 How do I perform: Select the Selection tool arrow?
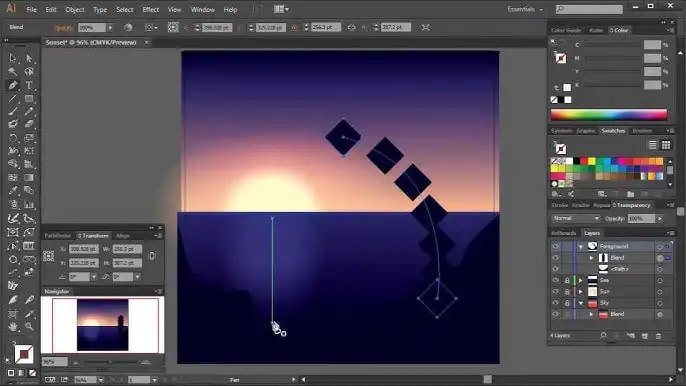(x=13, y=58)
